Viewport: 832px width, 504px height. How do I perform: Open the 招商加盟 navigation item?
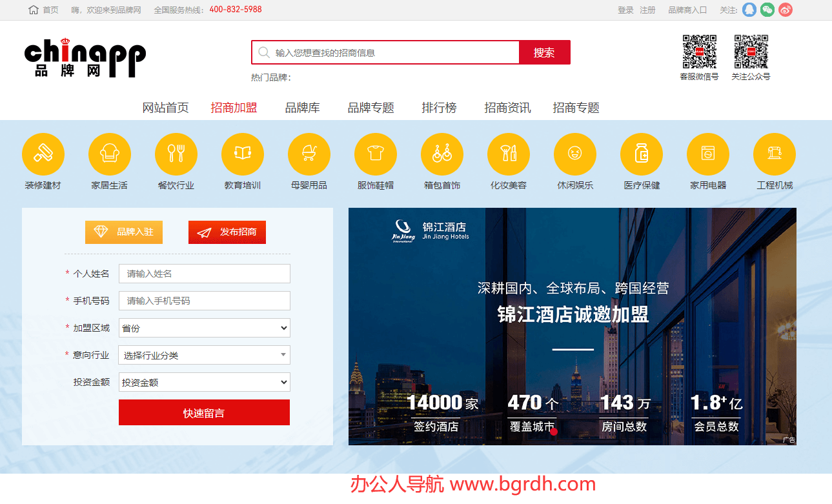[x=234, y=108]
